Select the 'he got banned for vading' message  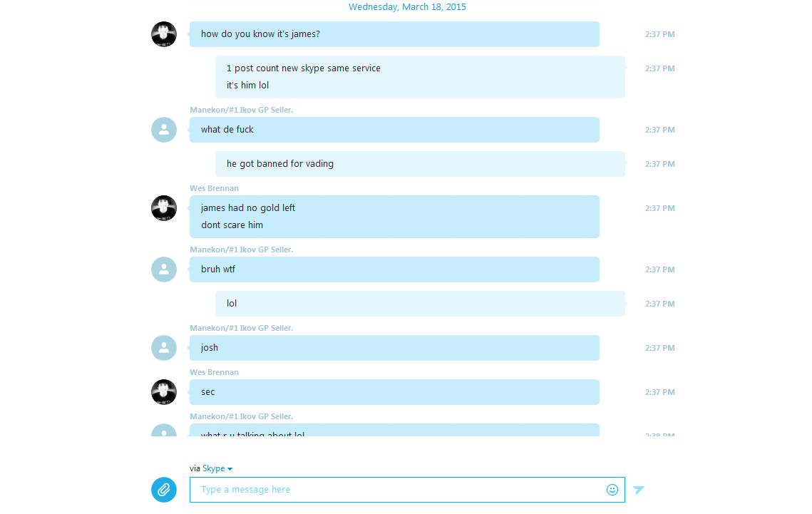pyautogui.click(x=420, y=164)
